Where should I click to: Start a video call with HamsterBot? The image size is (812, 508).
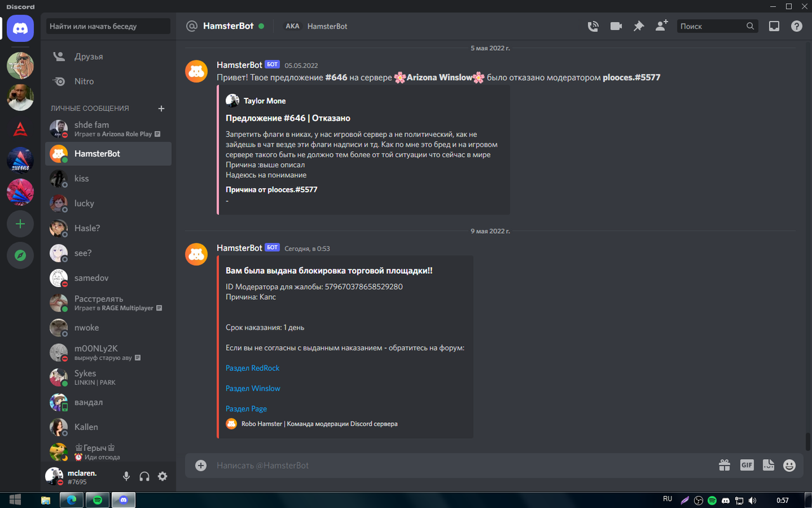click(x=615, y=26)
